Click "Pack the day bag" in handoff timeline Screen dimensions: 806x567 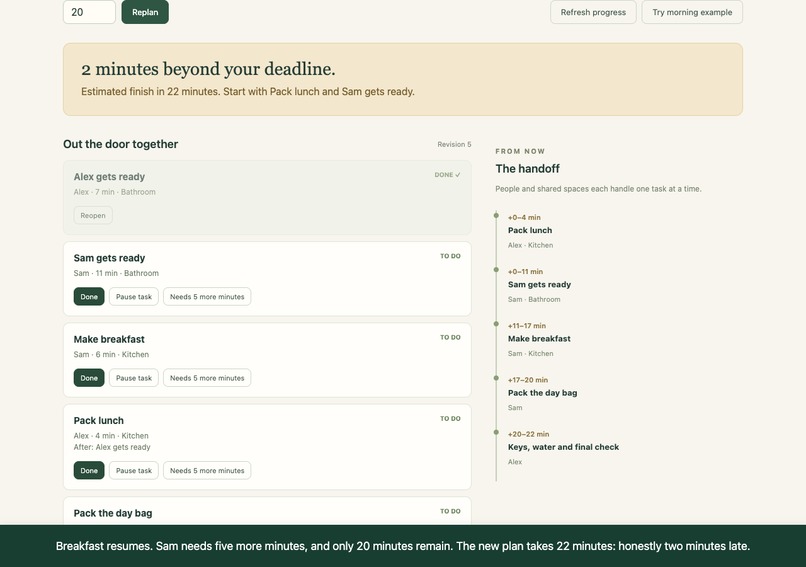point(542,393)
